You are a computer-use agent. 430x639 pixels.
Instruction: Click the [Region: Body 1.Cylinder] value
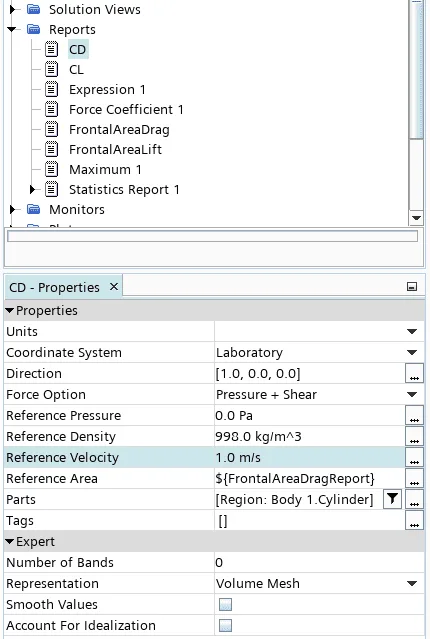(294, 499)
